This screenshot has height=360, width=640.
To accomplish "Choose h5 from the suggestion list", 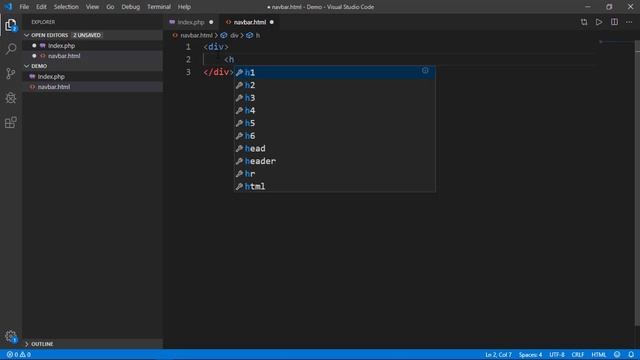I will pyautogui.click(x=334, y=123).
